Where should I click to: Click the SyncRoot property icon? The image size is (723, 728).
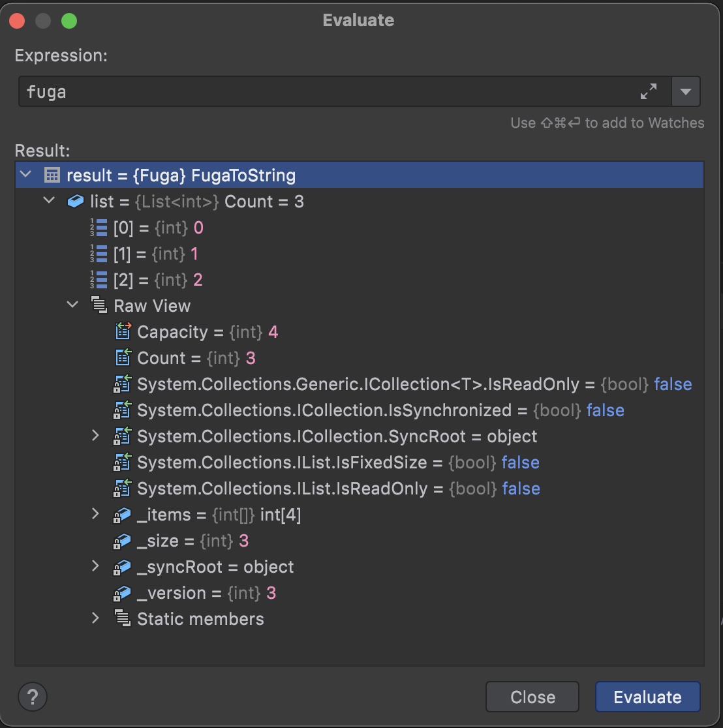click(x=123, y=436)
